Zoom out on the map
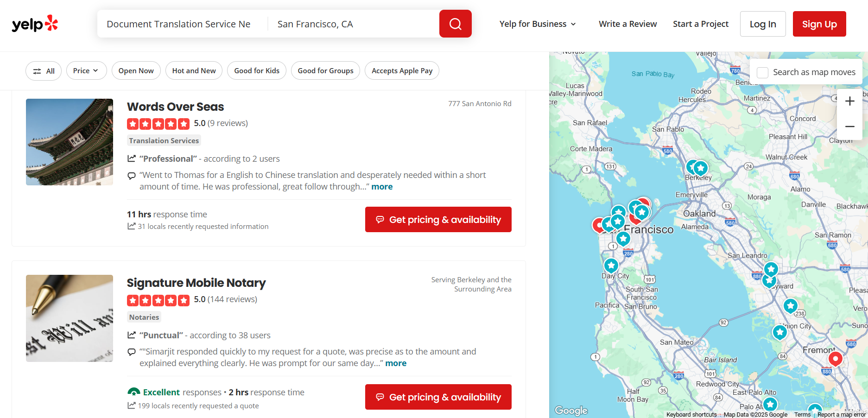Image resolution: width=868 pixels, height=418 pixels. (x=849, y=127)
